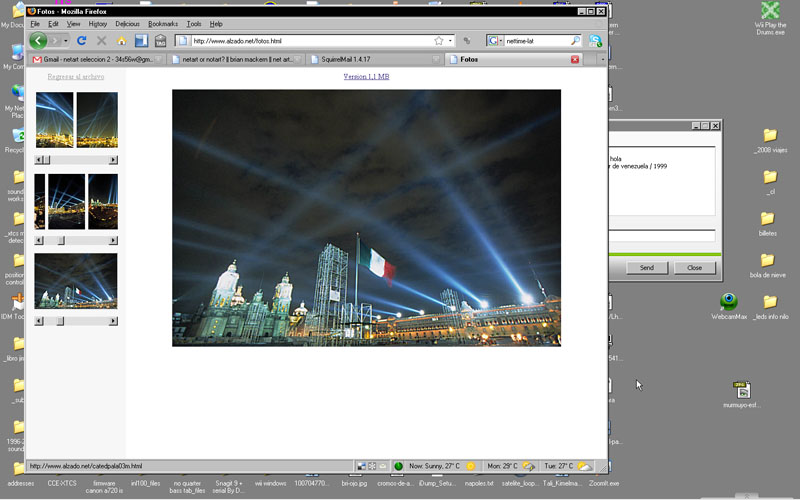
Task: Click the sunny weather icon in status bar
Action: tap(470, 466)
